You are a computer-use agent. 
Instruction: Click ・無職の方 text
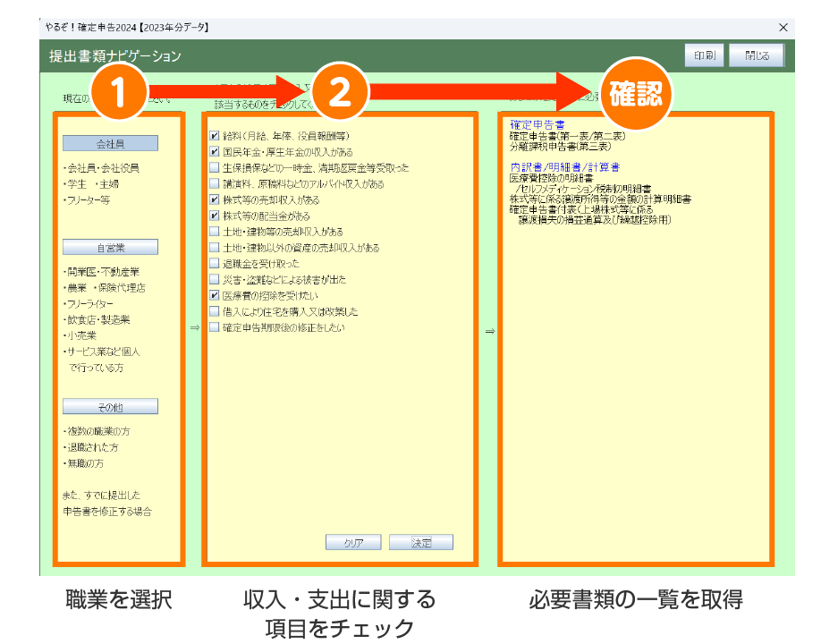click(x=83, y=463)
